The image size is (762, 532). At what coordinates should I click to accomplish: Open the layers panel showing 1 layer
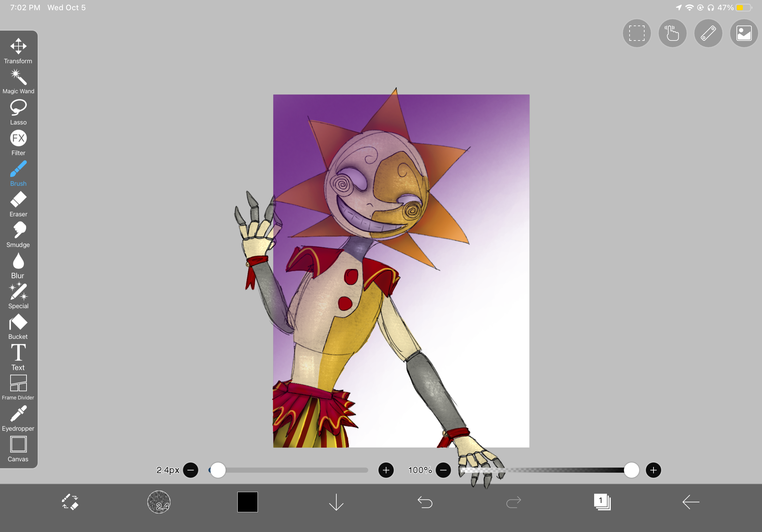pyautogui.click(x=602, y=502)
